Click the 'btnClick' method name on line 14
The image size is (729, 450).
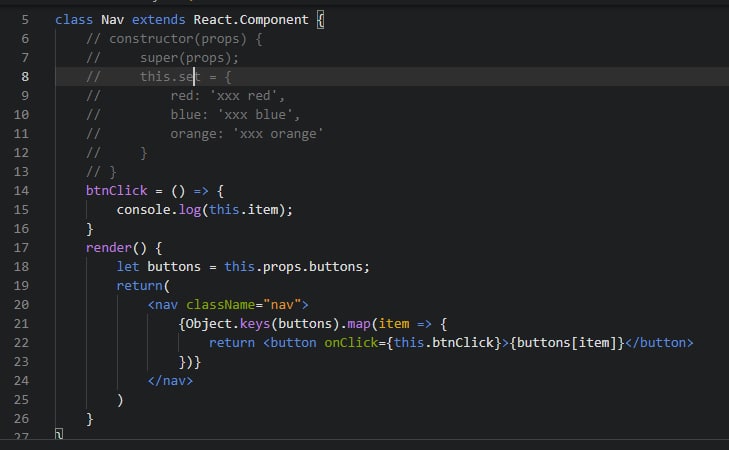pyautogui.click(x=117, y=191)
